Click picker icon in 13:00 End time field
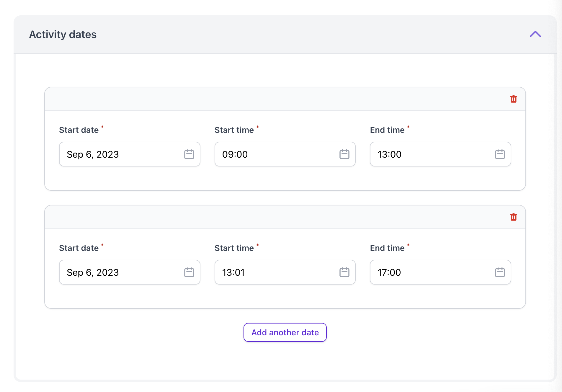Image resolution: width=562 pixels, height=392 pixels. [x=500, y=154]
